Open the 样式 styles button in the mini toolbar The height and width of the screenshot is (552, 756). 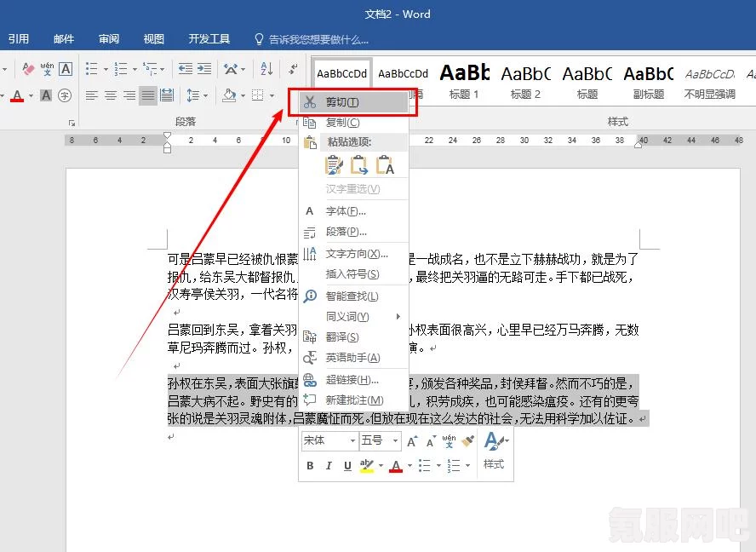click(x=494, y=452)
